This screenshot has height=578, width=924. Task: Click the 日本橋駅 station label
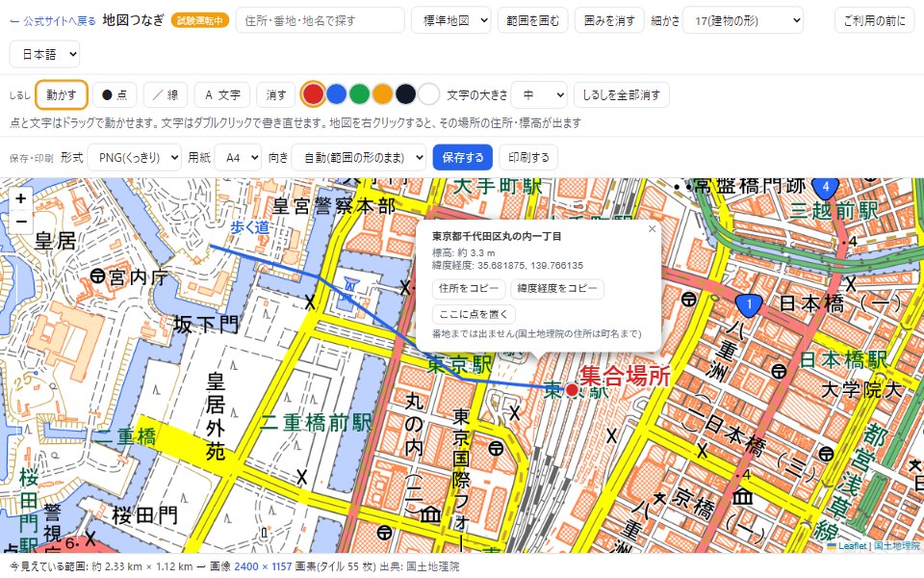click(843, 359)
